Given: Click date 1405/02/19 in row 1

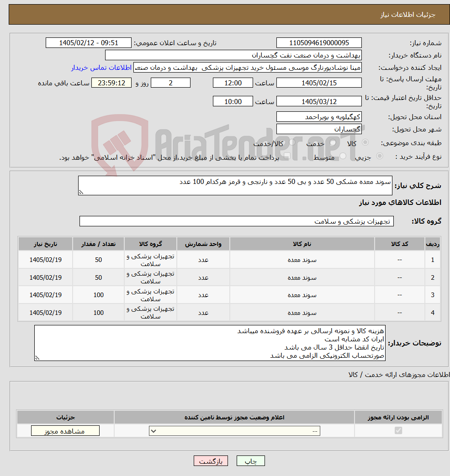Looking at the screenshot, I should (x=45, y=260).
